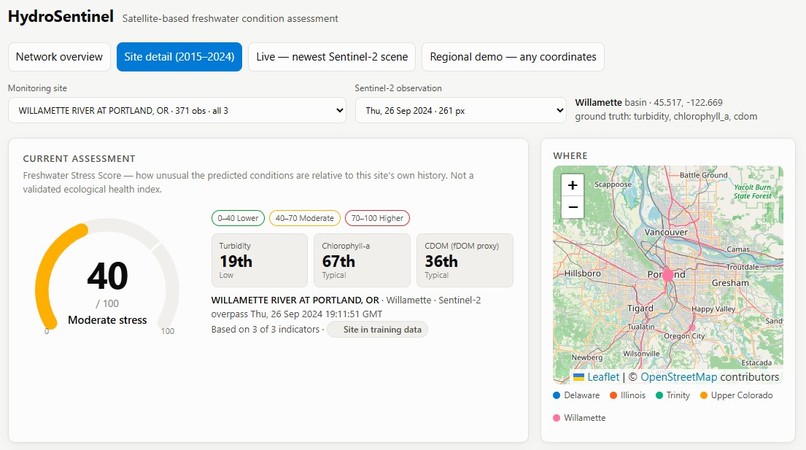Click Gresham label on the map
This screenshot has height=450, width=806.
[x=730, y=283]
